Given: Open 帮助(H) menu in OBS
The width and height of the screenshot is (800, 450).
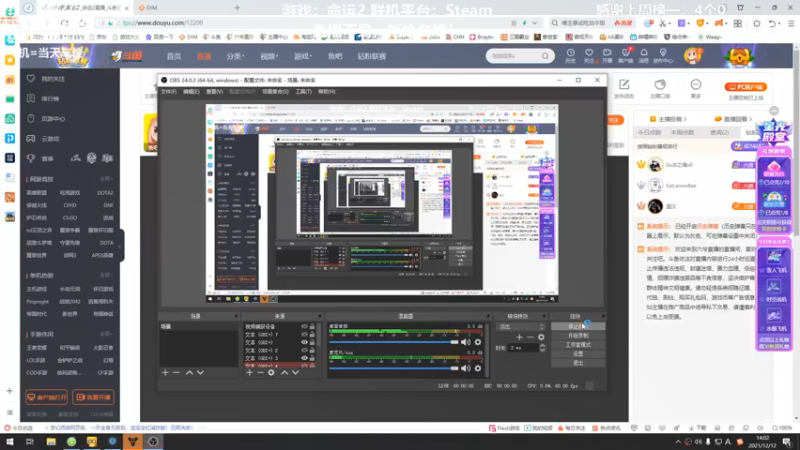Looking at the screenshot, I should pos(327,92).
